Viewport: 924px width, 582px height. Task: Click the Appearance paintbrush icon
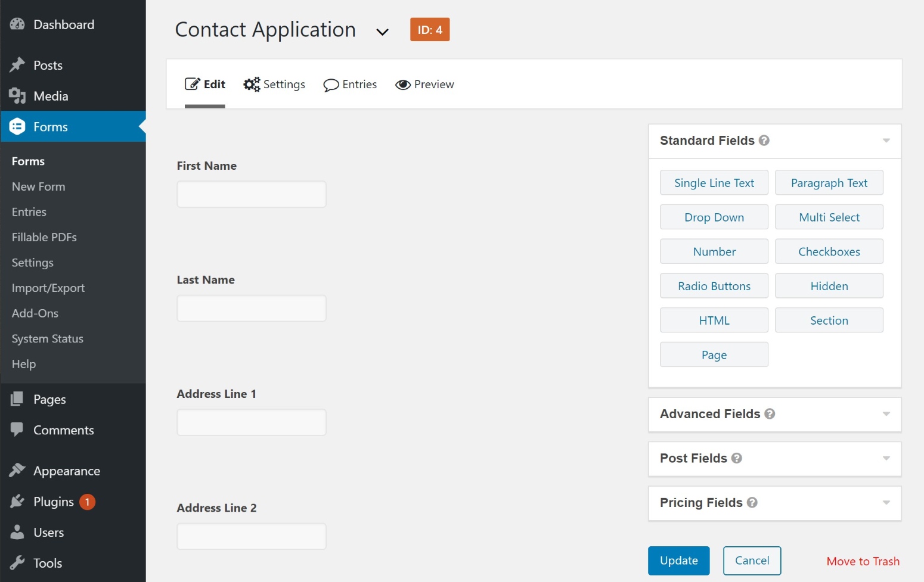[17, 471]
